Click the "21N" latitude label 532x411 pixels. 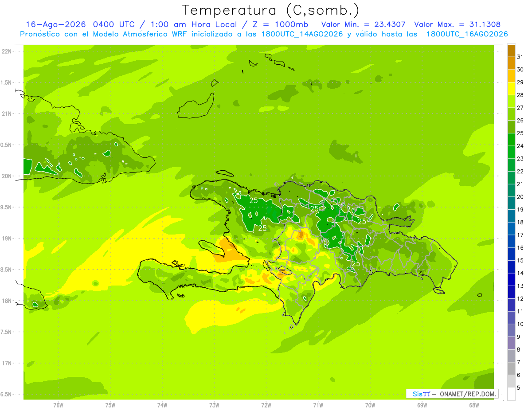(x=7, y=114)
